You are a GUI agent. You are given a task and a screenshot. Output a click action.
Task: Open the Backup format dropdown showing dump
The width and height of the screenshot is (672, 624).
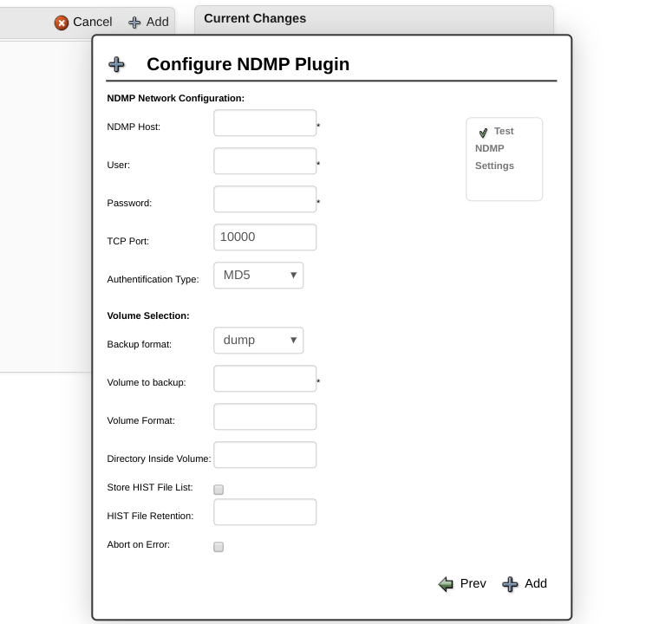(258, 341)
